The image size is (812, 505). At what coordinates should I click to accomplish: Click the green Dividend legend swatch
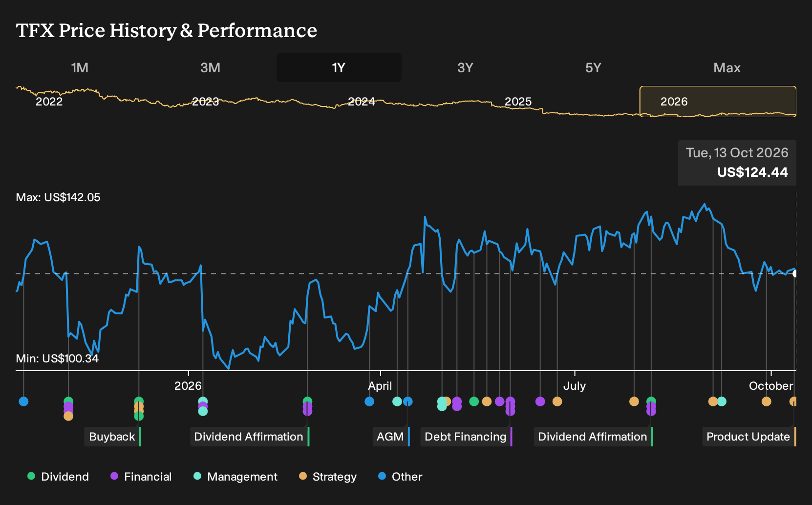pyautogui.click(x=31, y=476)
